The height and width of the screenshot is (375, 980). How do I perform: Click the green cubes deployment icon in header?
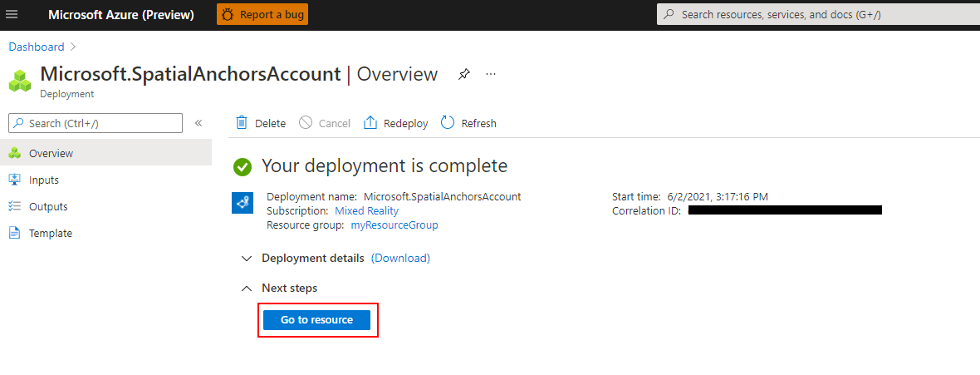(x=20, y=81)
